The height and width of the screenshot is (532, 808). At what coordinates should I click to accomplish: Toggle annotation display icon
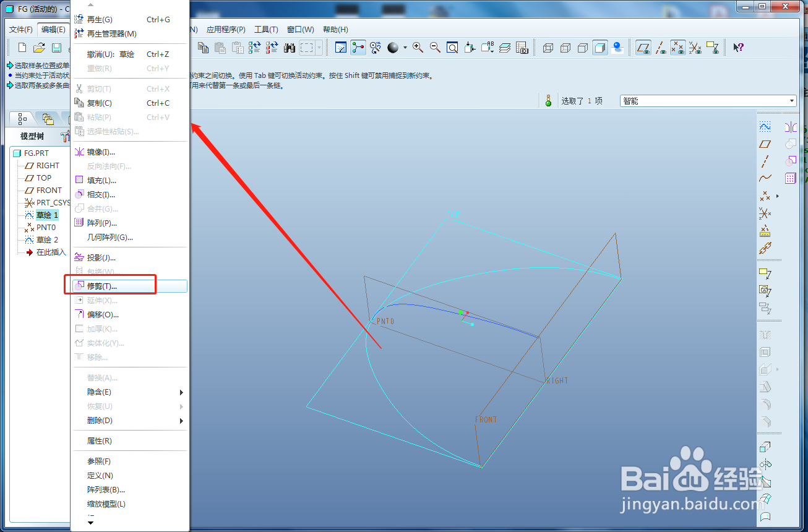[713, 48]
